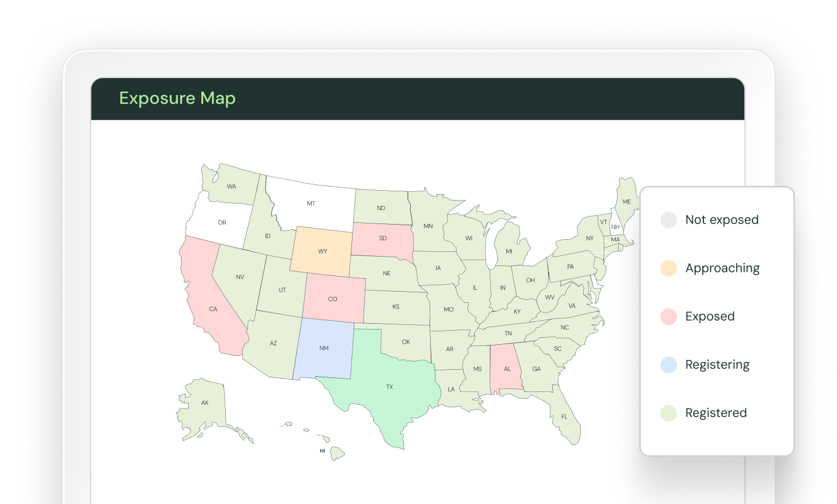Click the gray Not exposed legend swatch

(668, 220)
